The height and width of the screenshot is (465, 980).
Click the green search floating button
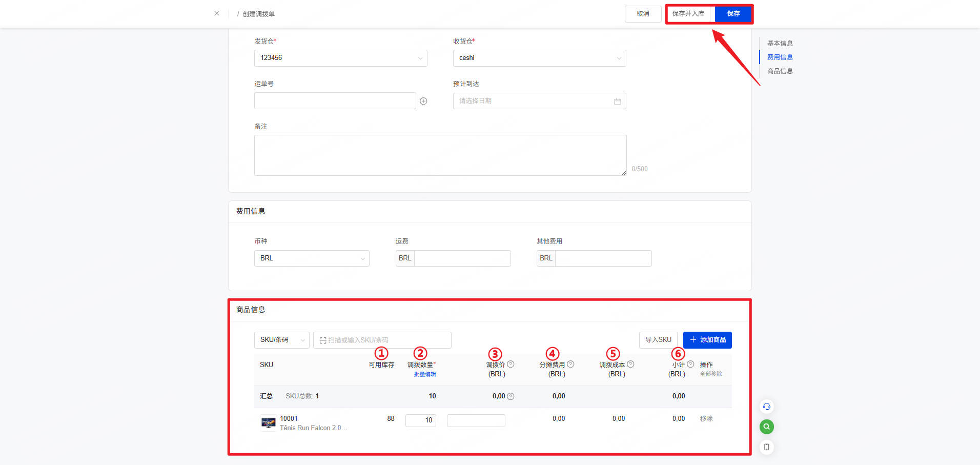766,427
